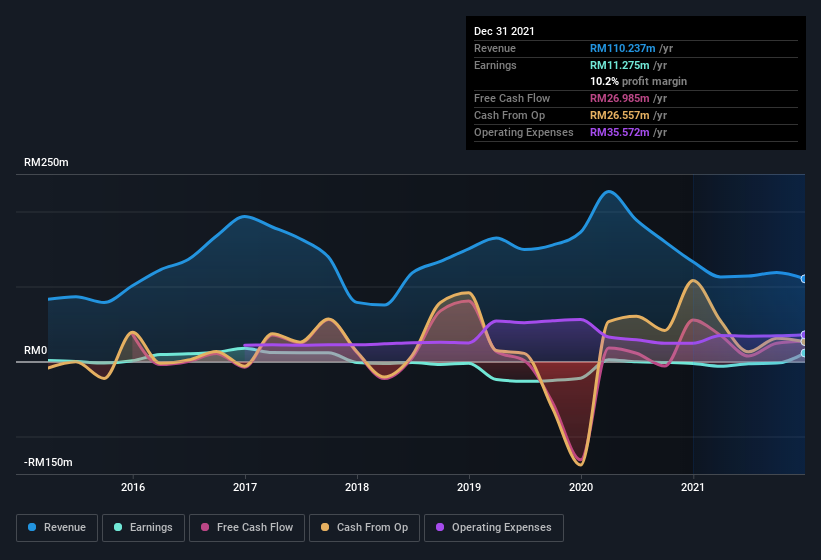Click the RM26.985m free cash flow value
The image size is (821, 560).
pos(619,98)
